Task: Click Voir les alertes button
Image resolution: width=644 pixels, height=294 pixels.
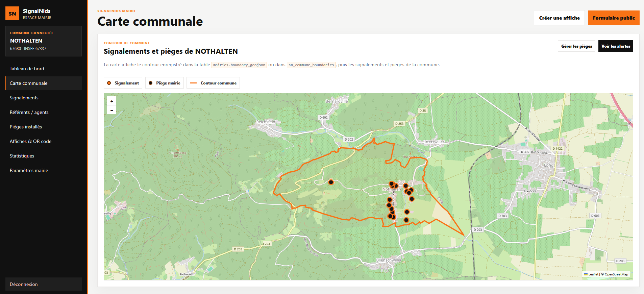Action: [x=616, y=46]
